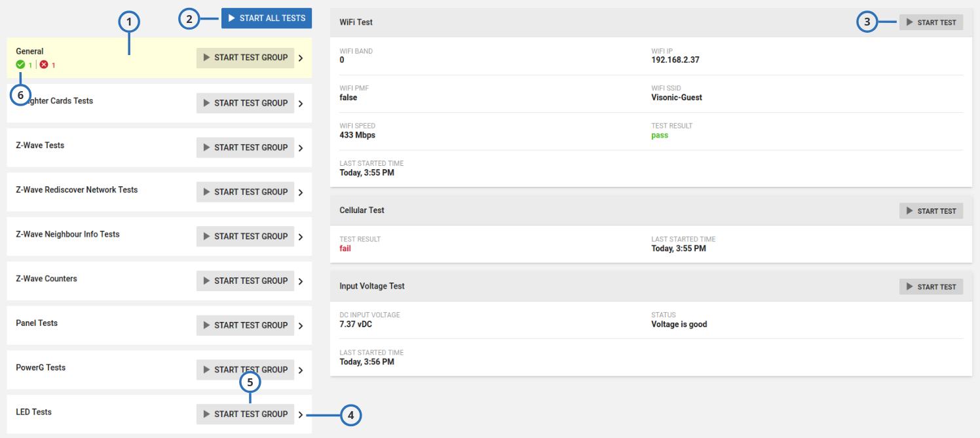The width and height of the screenshot is (980, 438).
Task: Select the Daughter Cards Tests group
Action: (x=98, y=101)
